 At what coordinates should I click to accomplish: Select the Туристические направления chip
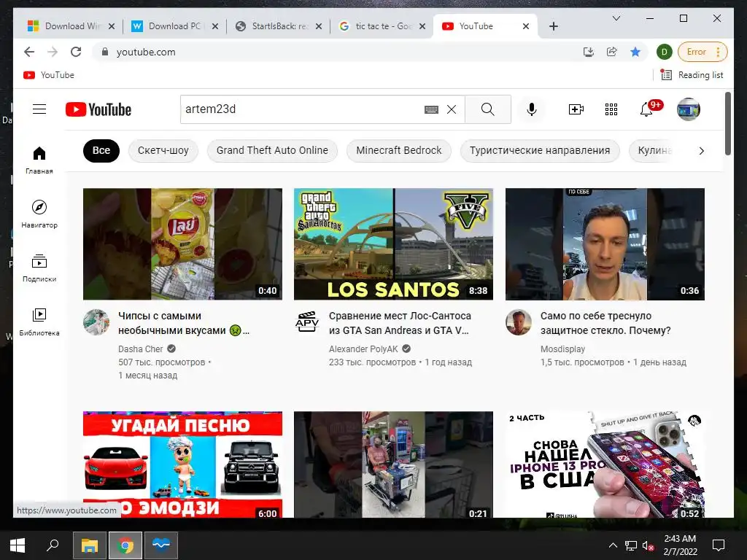click(x=540, y=150)
